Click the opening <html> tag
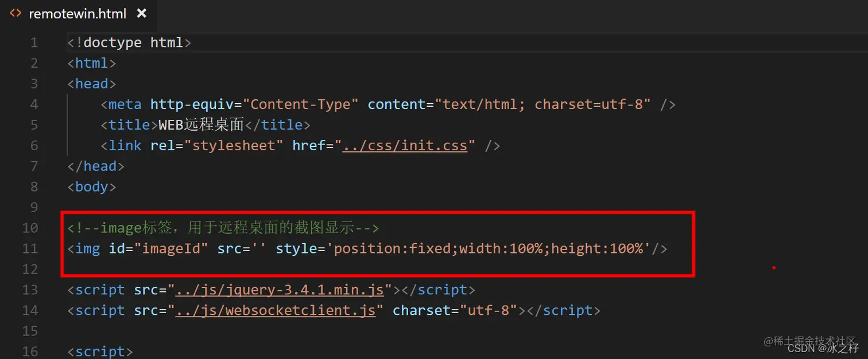868x359 pixels. (x=92, y=63)
